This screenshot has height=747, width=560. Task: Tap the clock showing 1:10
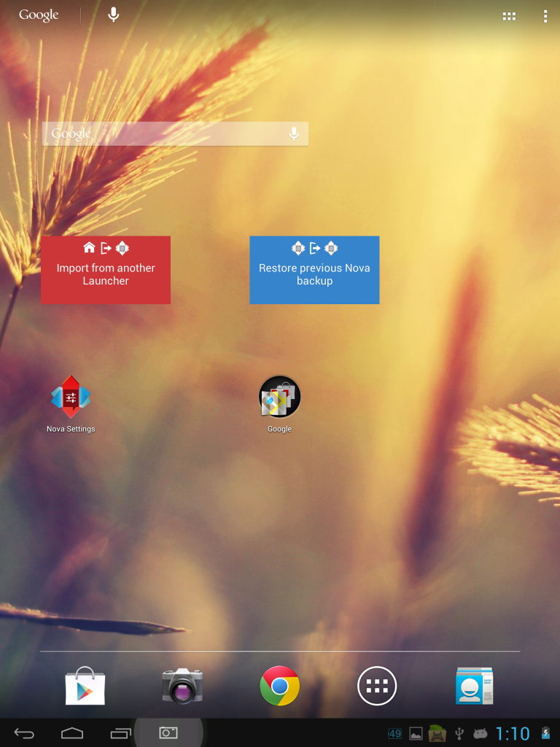[x=513, y=734]
